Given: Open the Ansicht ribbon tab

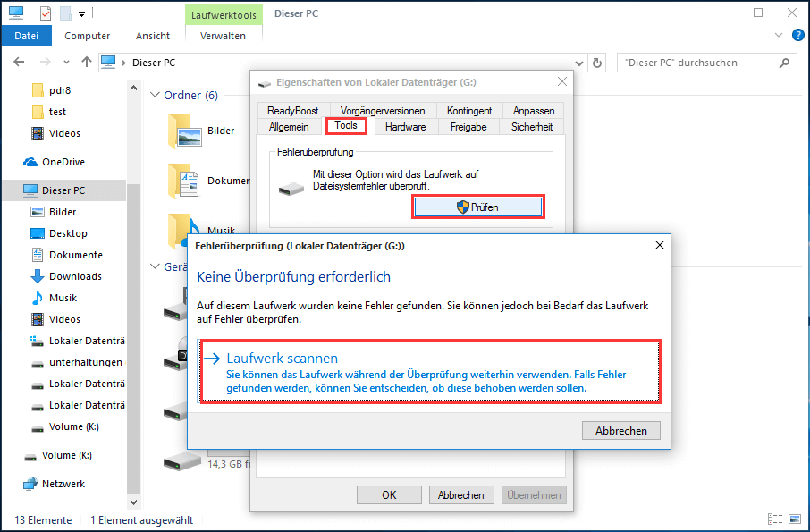Looking at the screenshot, I should point(152,36).
